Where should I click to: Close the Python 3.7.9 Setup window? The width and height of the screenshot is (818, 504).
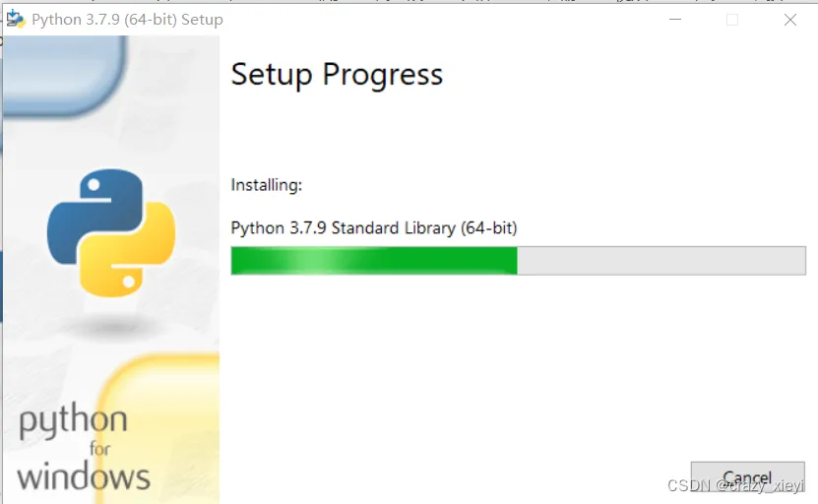pos(789,19)
